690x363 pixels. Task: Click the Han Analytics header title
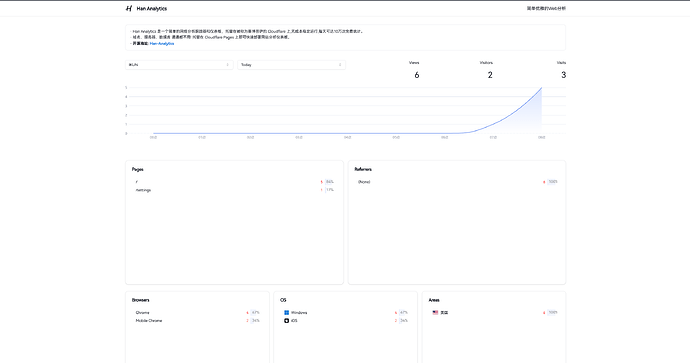coord(152,8)
